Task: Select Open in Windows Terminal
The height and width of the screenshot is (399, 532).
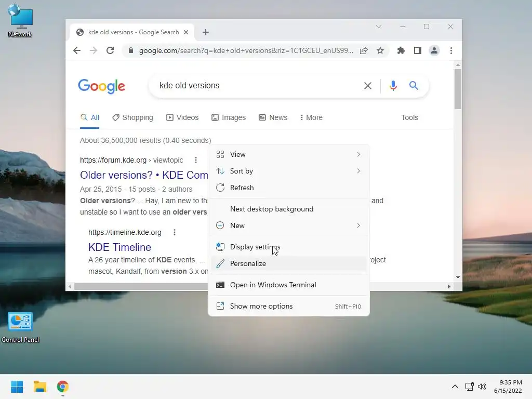Action: [289, 285]
